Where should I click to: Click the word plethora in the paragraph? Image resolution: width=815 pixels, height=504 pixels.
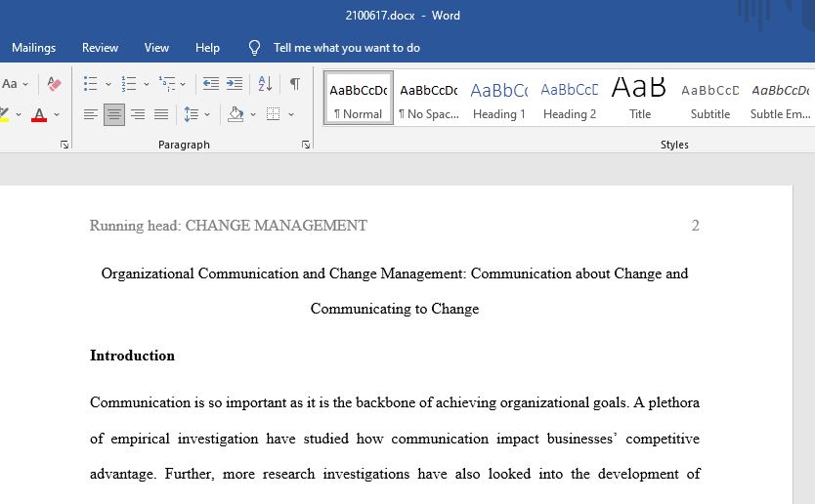673,402
